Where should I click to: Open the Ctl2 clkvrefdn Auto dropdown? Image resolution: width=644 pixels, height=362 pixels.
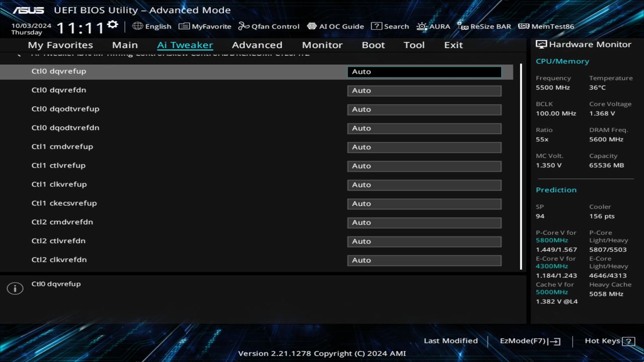click(x=424, y=260)
